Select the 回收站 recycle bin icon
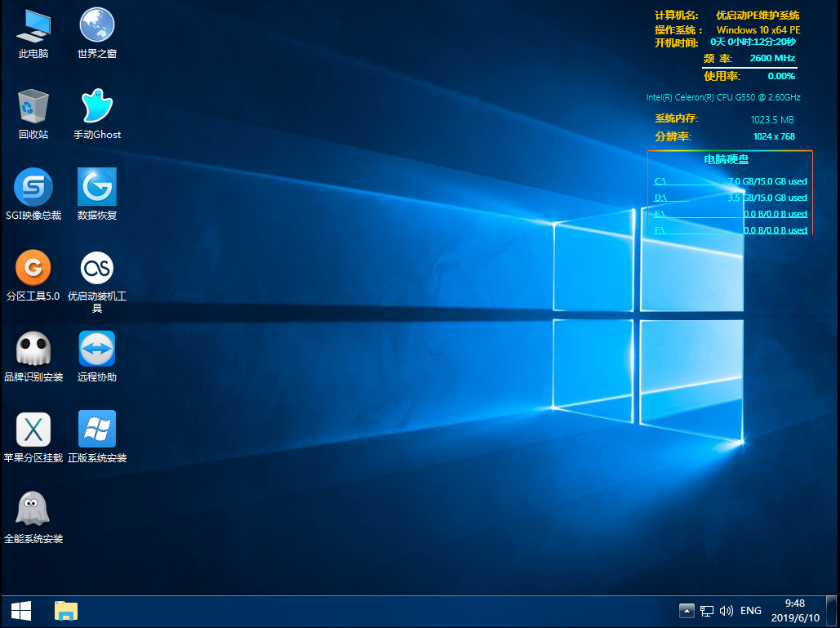 coord(33,114)
